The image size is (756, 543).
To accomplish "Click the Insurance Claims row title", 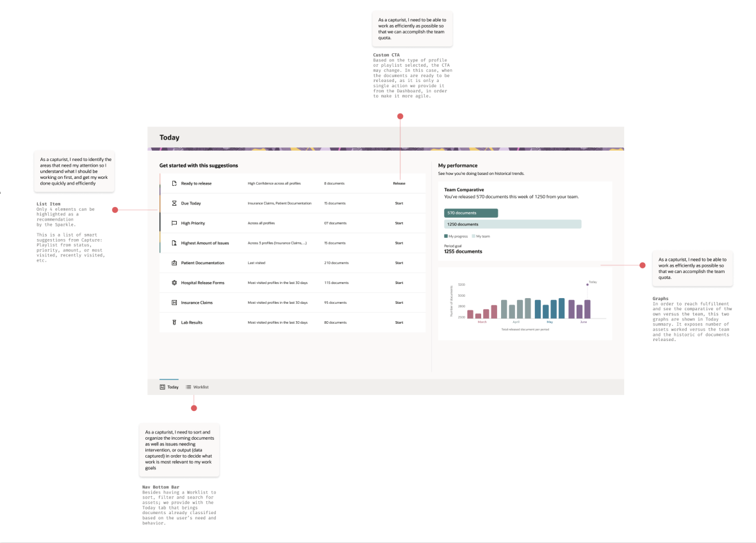I will point(197,303).
